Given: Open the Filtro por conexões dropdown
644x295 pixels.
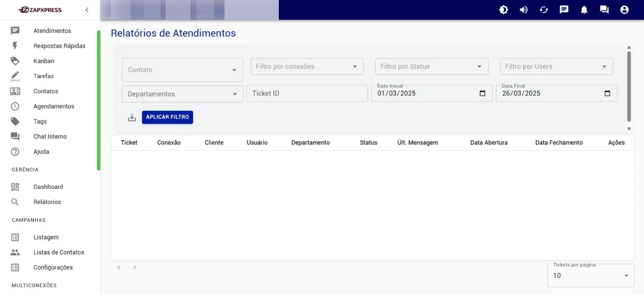Looking at the screenshot, I should tap(307, 67).
